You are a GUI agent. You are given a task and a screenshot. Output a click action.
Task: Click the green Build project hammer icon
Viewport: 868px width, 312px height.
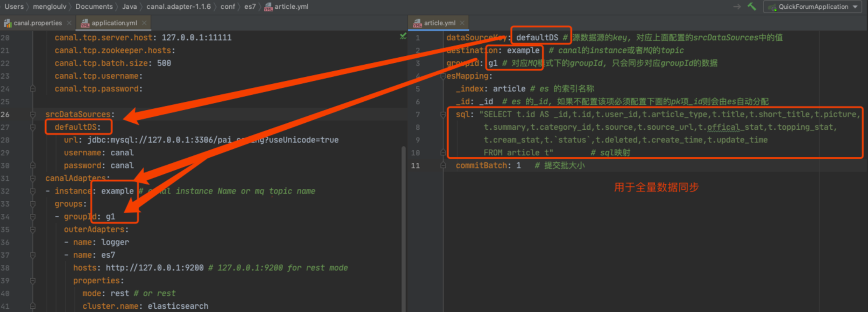752,7
